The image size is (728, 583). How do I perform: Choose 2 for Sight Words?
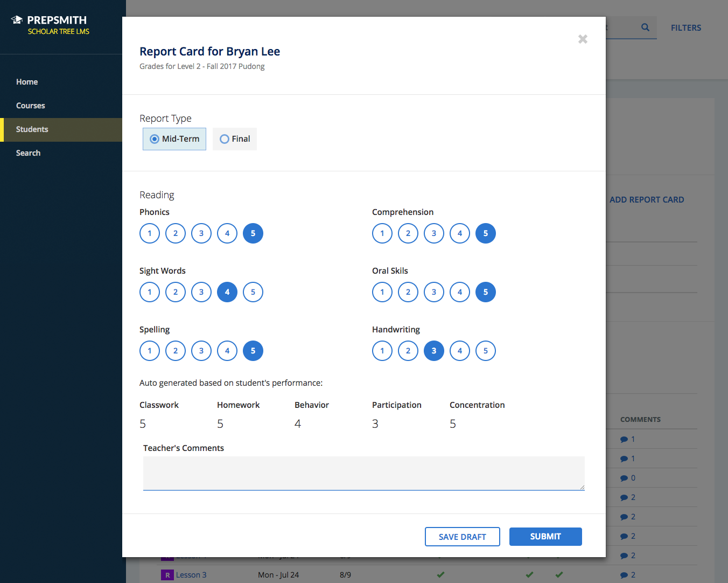click(x=176, y=292)
